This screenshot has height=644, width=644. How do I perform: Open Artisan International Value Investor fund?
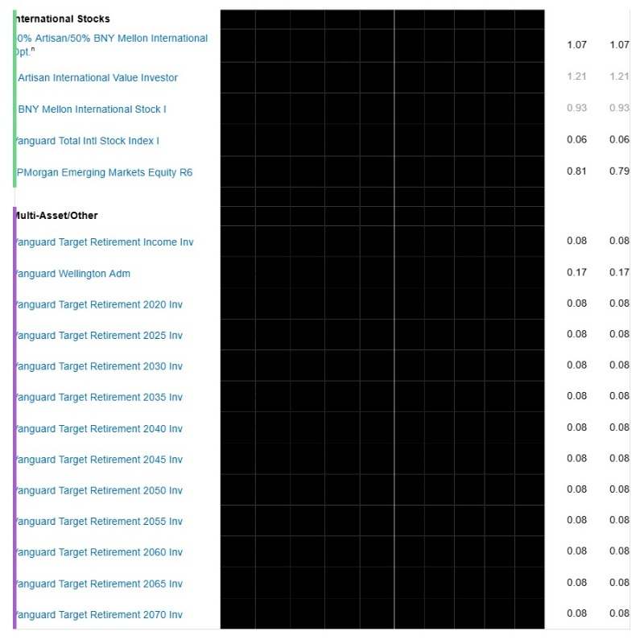pyautogui.click(x=97, y=78)
